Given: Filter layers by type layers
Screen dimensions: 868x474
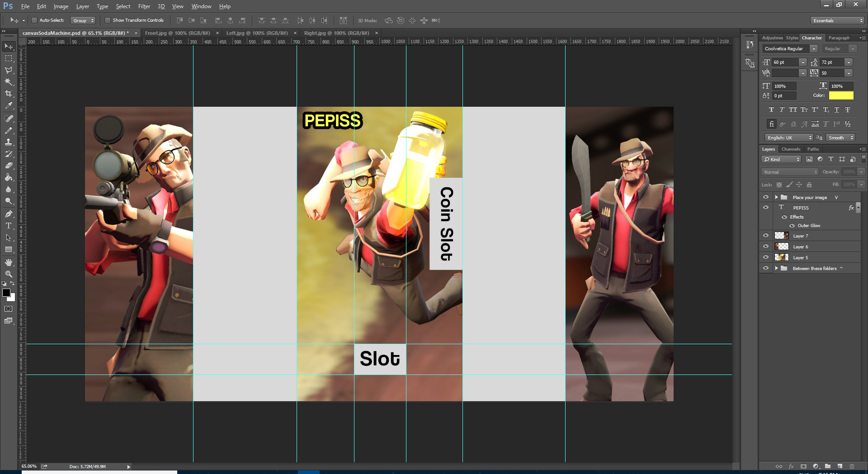Looking at the screenshot, I should pyautogui.click(x=831, y=159).
